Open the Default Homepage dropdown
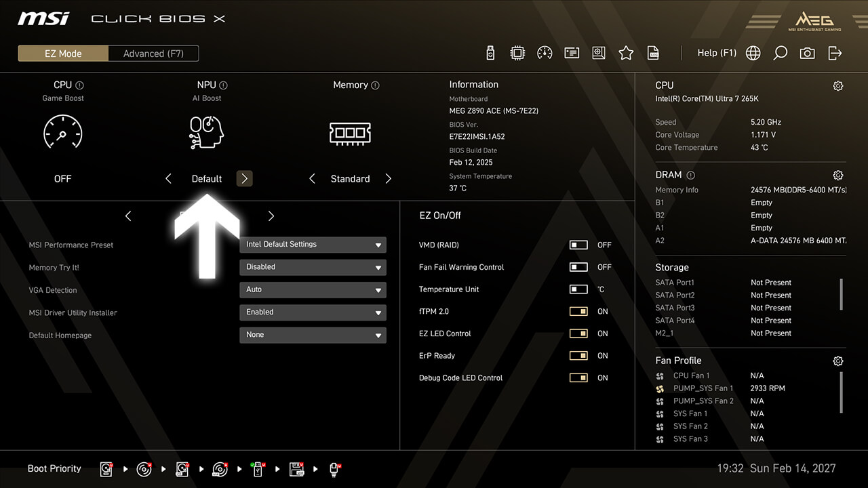 tap(313, 335)
